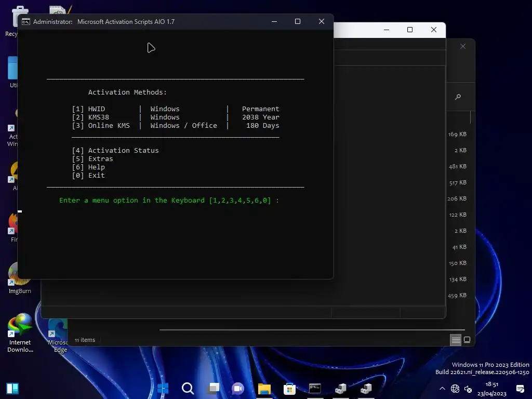Click the file explorer horizontal scrollbar
This screenshot has height=399, width=532.
312,329
